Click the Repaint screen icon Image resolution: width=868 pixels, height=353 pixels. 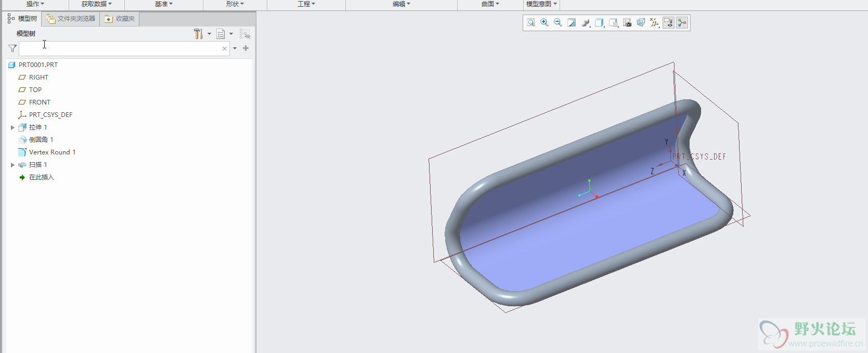[572, 23]
